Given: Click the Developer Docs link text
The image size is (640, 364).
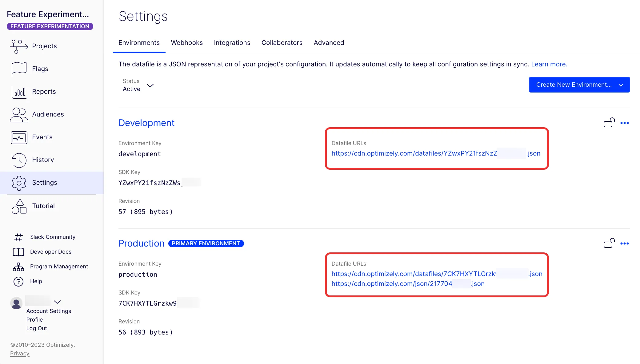Looking at the screenshot, I should 51,252.
